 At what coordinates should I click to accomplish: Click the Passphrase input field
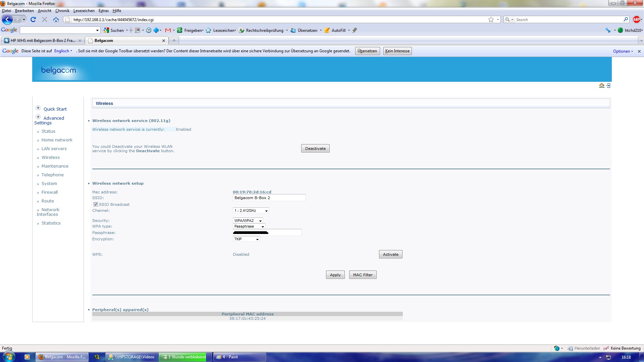(x=267, y=233)
